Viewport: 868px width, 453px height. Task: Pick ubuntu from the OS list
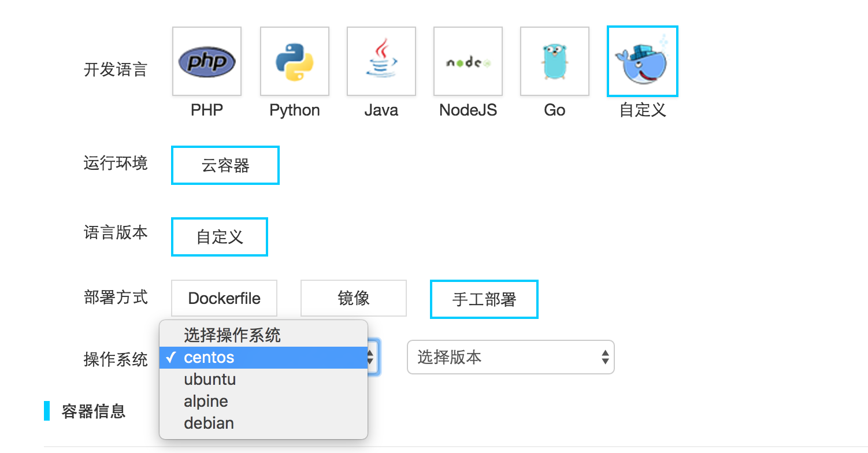point(264,380)
